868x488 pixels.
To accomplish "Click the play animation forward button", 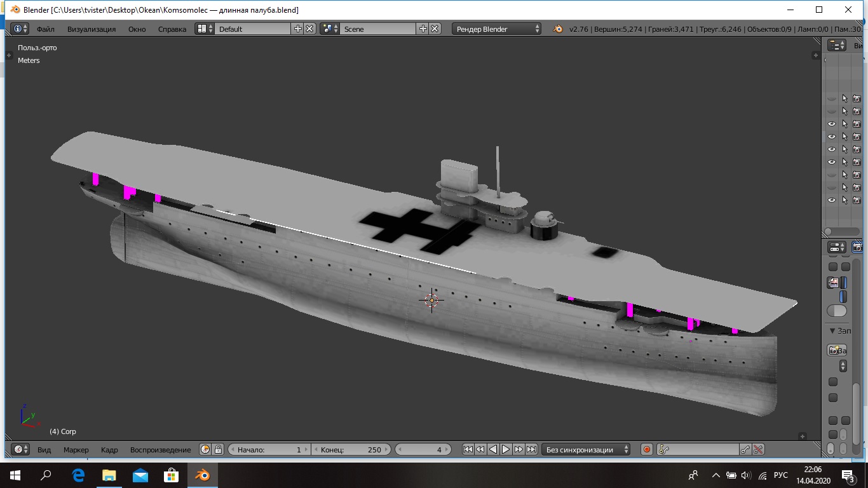I will point(506,449).
